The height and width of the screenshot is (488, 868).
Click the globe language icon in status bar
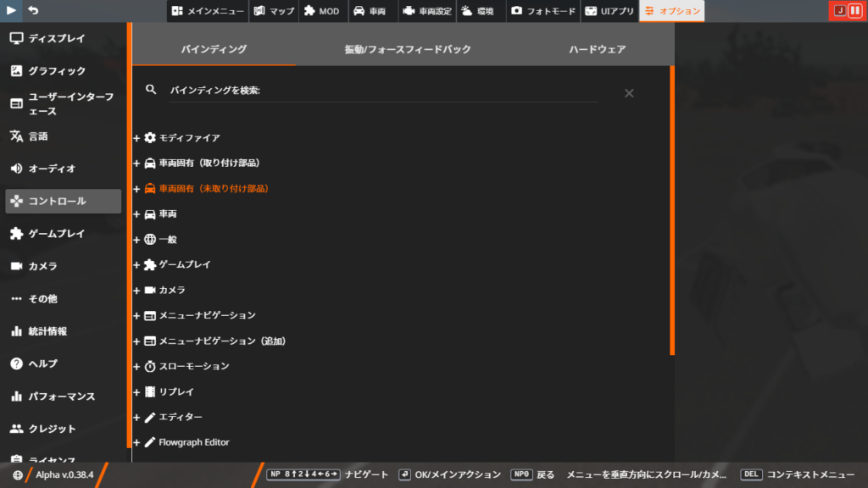pos(18,475)
